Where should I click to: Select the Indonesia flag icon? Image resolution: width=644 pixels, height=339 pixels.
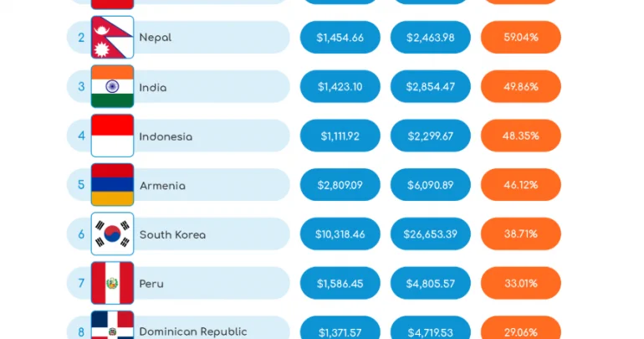point(112,136)
